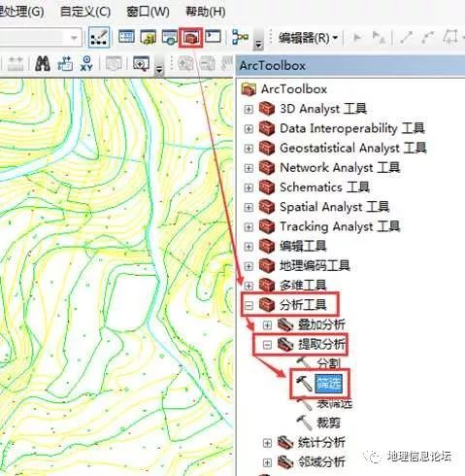Expand the 地理编码工具 toolbox node
The image size is (465, 476).
pos(249,266)
